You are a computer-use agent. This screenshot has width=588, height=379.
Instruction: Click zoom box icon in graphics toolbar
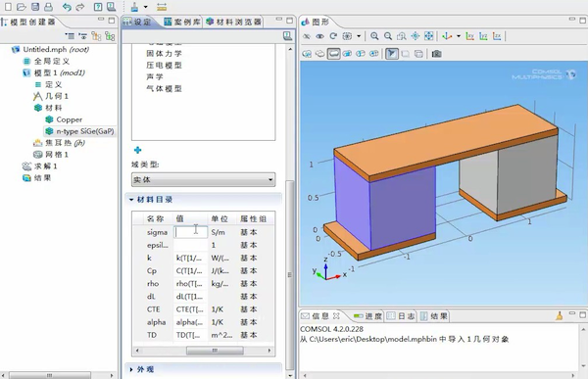(x=401, y=36)
